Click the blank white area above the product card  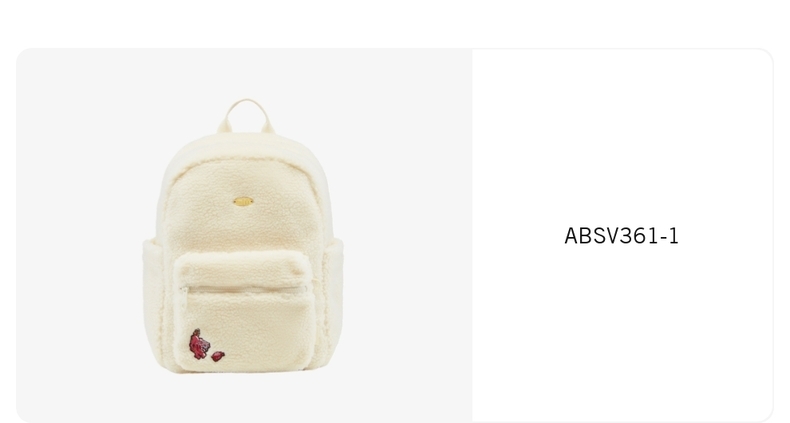click(395, 23)
